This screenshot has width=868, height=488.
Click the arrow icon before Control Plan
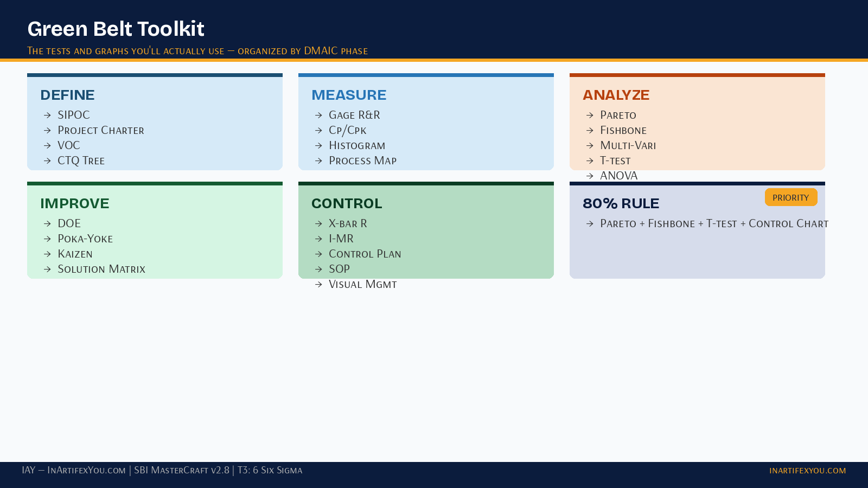coord(318,254)
